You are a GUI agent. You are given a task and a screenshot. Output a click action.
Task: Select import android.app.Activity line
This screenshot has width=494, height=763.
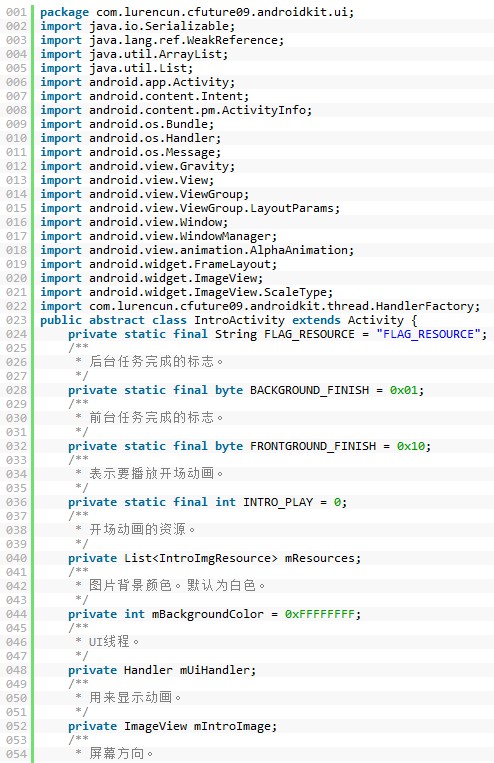[137, 82]
